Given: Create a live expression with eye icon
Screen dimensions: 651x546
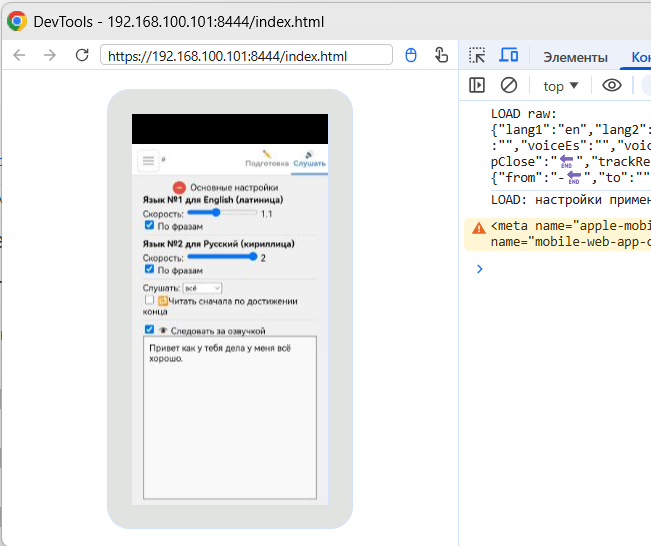Looking at the screenshot, I should point(612,86).
